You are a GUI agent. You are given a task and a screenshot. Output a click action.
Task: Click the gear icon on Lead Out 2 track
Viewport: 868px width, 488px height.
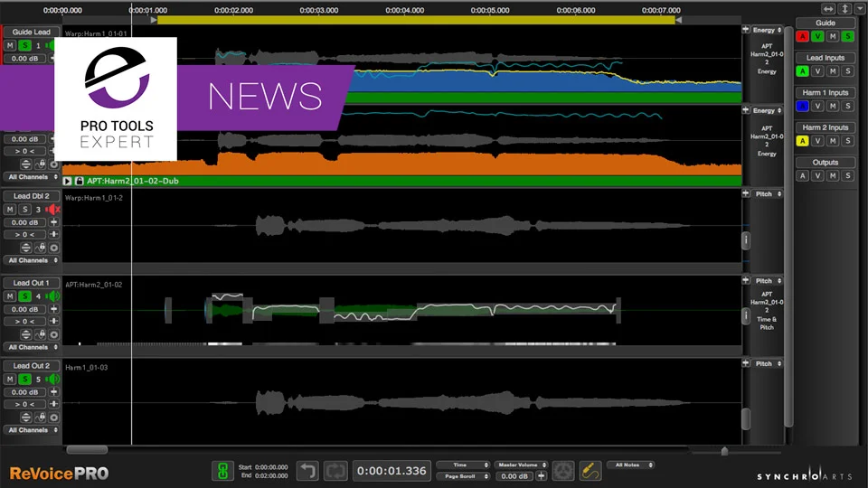tap(53, 418)
